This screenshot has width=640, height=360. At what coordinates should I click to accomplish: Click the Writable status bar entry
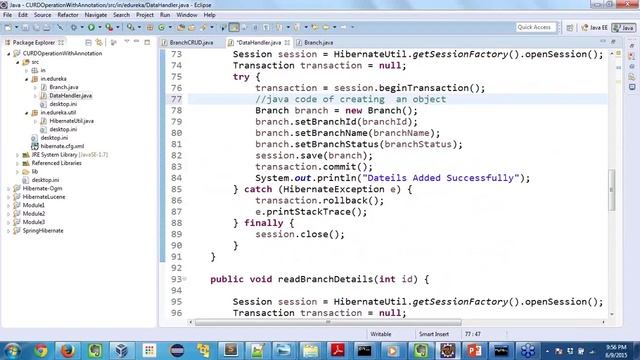[x=381, y=334]
